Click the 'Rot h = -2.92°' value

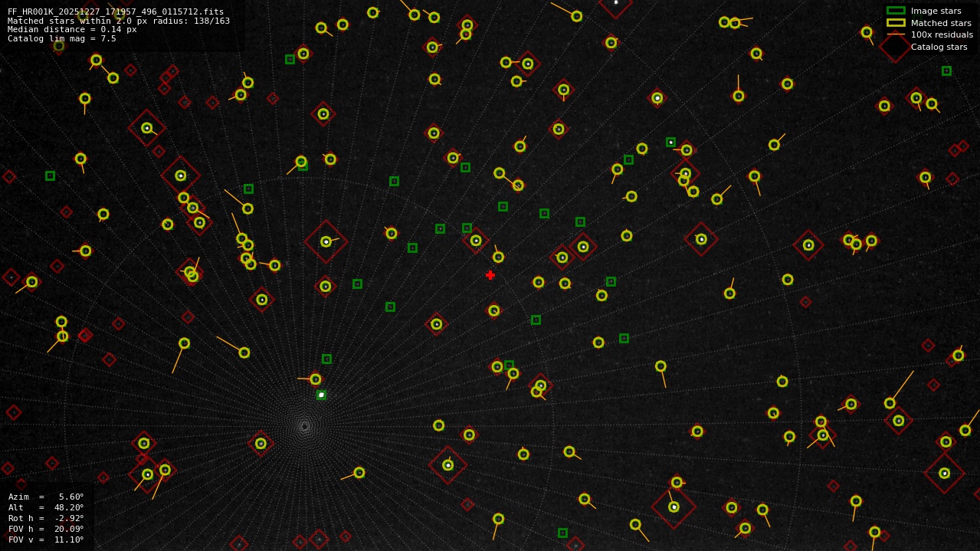(46, 518)
